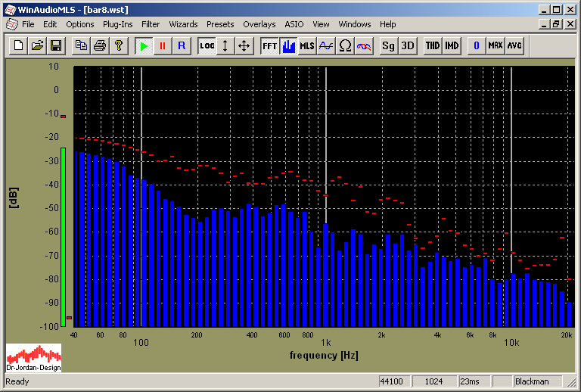Click the AVG averaging button

click(x=514, y=45)
